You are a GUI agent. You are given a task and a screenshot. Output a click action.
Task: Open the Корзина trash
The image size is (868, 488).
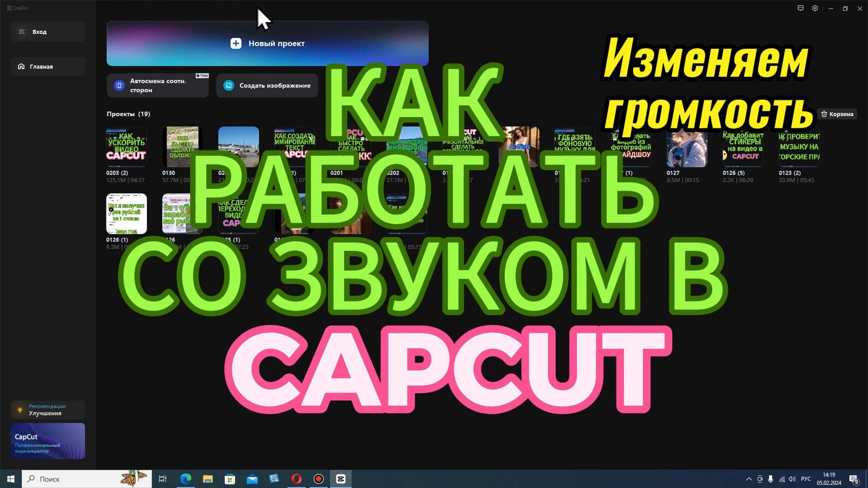[837, 114]
